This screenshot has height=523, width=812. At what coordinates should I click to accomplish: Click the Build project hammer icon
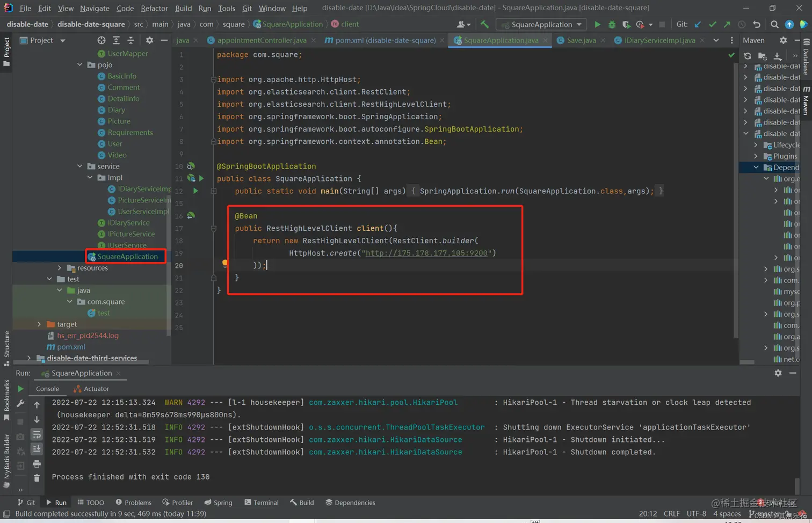click(x=485, y=24)
